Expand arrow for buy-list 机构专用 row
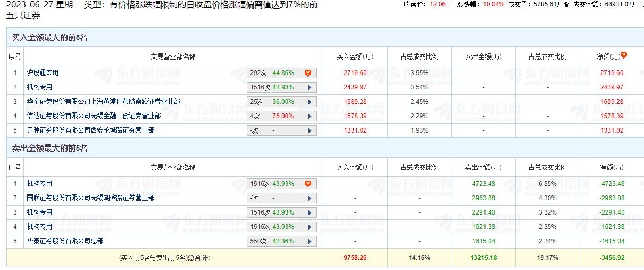This screenshot has width=644, height=270. point(309,87)
